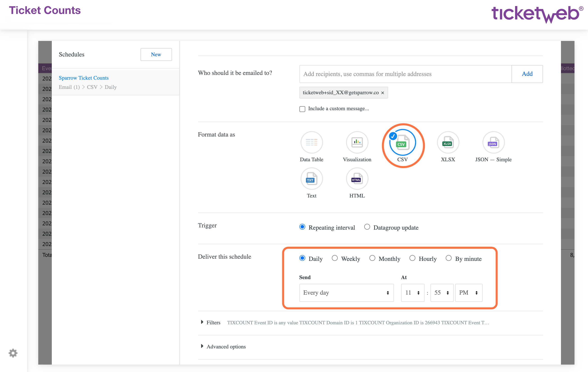The image size is (588, 372).
Task: Choose By minute delivery option
Action: click(x=449, y=258)
